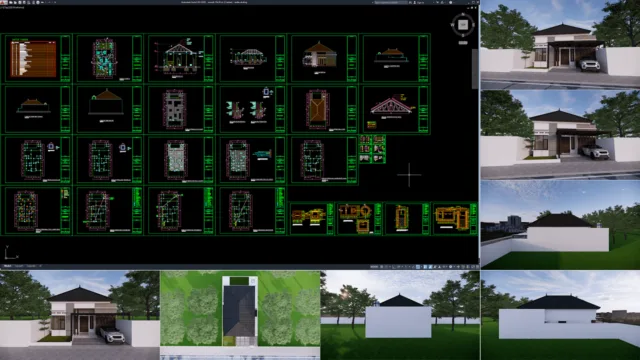
Task: Open the first layout tab
Action: click(x=19, y=266)
